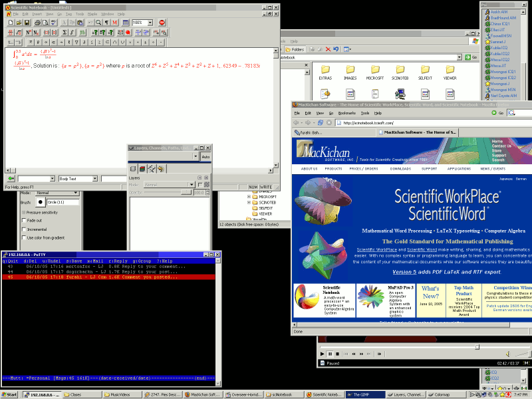The image size is (532, 399).
Task: Click the red stop sign toolbar icon
Action: [x=162, y=23]
